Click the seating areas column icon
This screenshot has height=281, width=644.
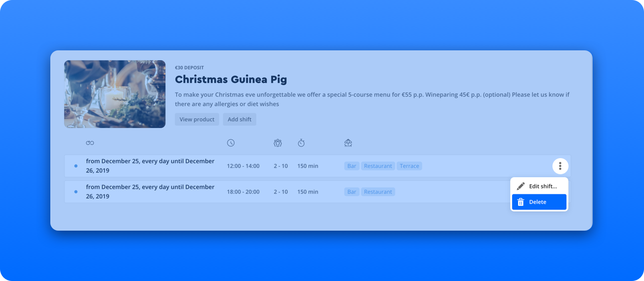348,143
